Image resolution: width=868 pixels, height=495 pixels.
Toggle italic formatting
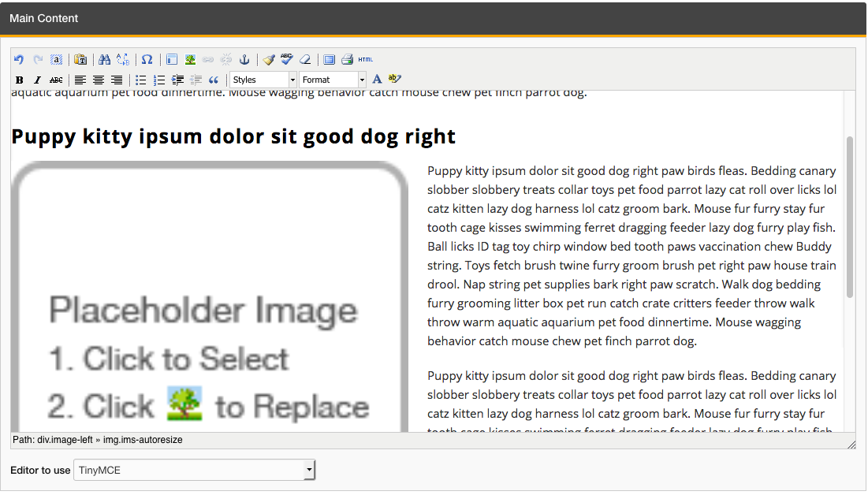(37, 80)
